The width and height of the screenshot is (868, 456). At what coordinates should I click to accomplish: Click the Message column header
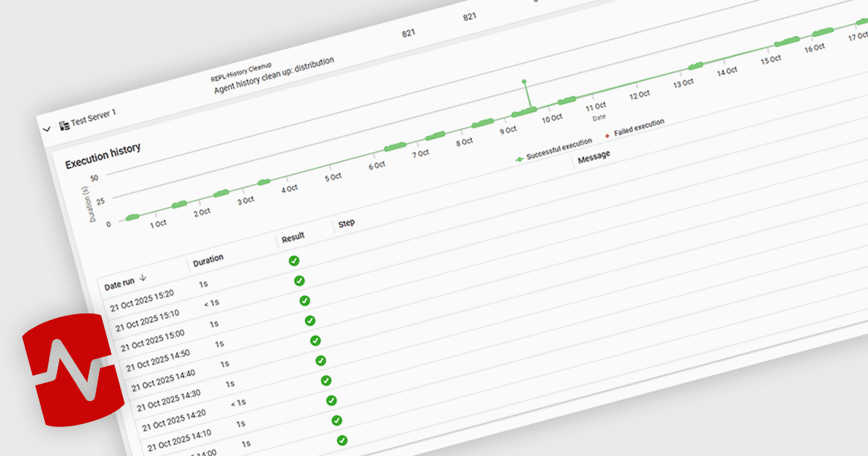594,157
